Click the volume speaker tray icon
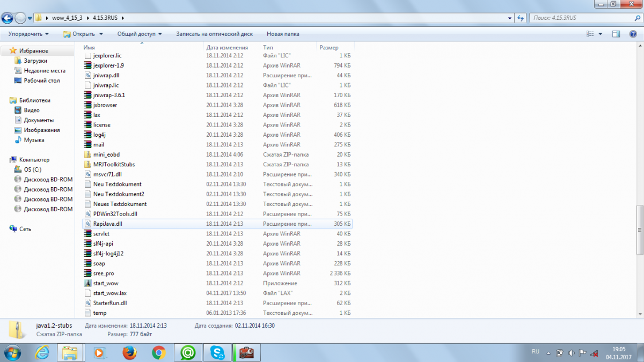644x362 pixels. pos(570,353)
